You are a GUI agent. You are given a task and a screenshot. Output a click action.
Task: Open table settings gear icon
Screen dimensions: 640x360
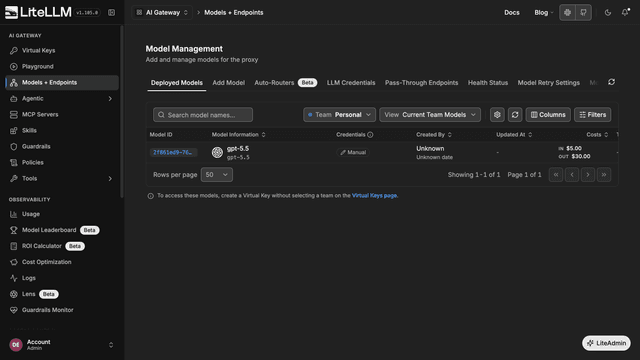point(497,115)
